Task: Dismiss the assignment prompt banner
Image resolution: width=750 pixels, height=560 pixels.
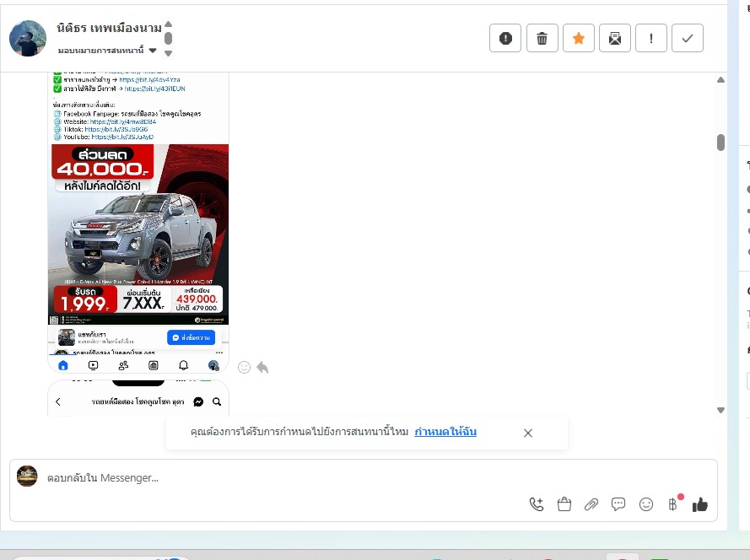Action: (528, 433)
